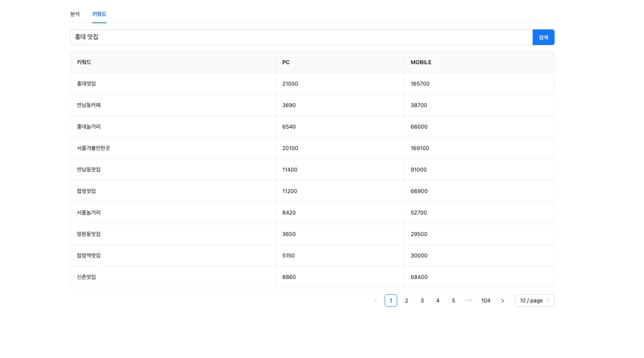Switch to the 분석 tab
This screenshot has height=358, width=644.
pos(75,14)
